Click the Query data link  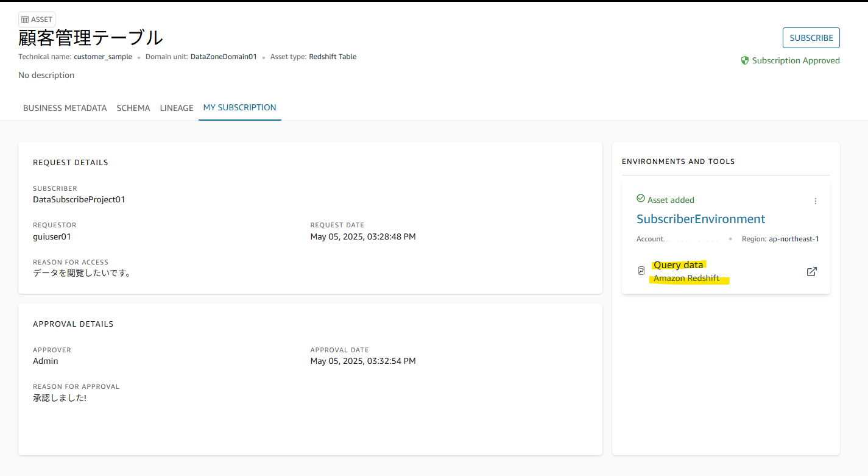679,265
